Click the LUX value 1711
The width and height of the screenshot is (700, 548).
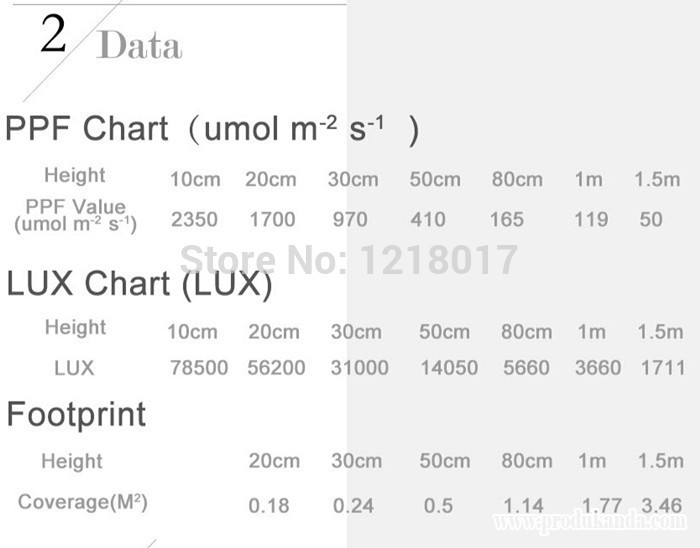click(x=663, y=368)
